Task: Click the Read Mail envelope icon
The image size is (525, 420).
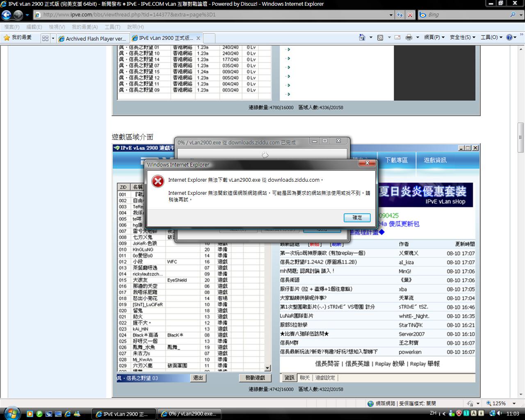Action: tap(397, 37)
